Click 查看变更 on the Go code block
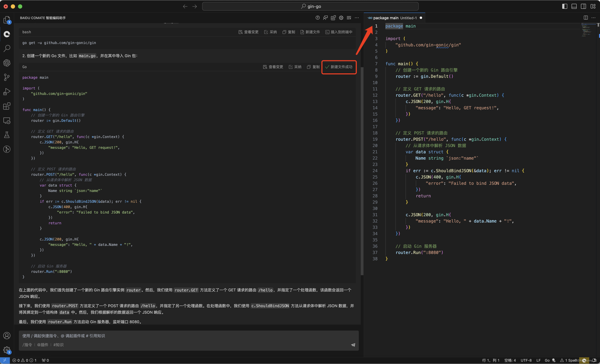The width and height of the screenshot is (600, 364). pyautogui.click(x=273, y=67)
